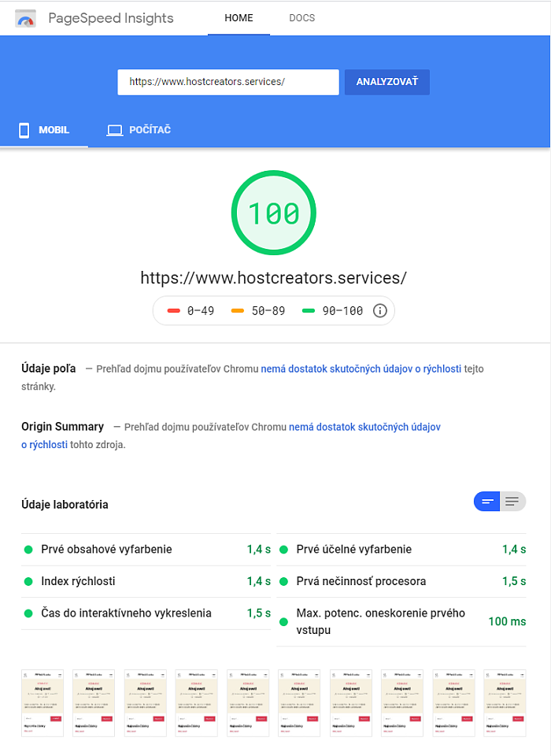Expand 'Index rýchlosti' metric row
The height and width of the screenshot is (756, 551).
pyautogui.click(x=146, y=581)
